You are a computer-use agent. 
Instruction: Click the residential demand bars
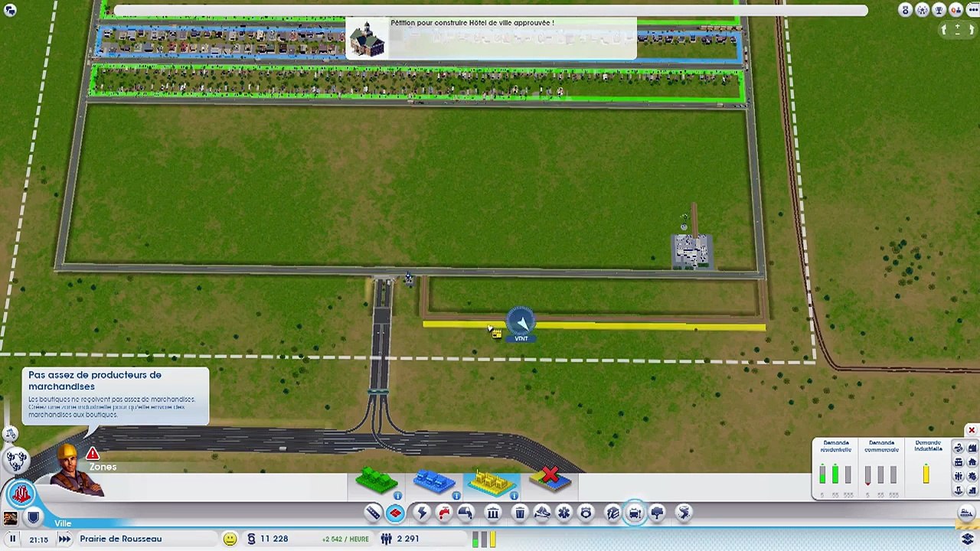tap(835, 476)
